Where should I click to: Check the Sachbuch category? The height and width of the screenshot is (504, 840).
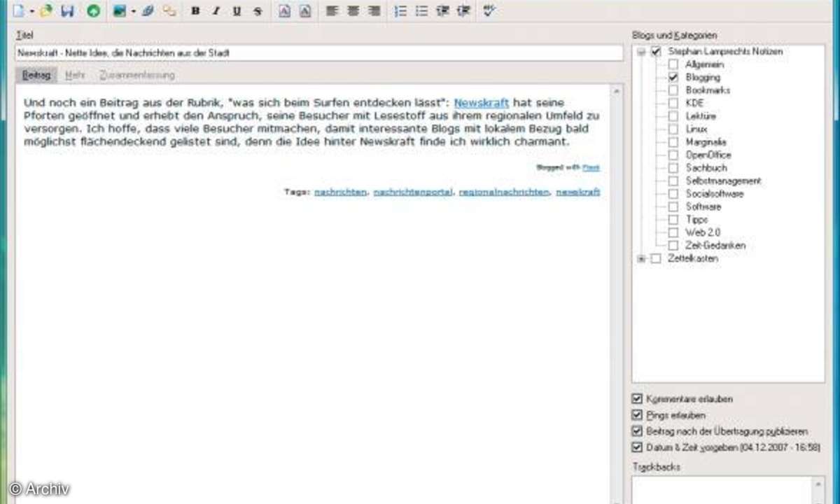tap(673, 168)
